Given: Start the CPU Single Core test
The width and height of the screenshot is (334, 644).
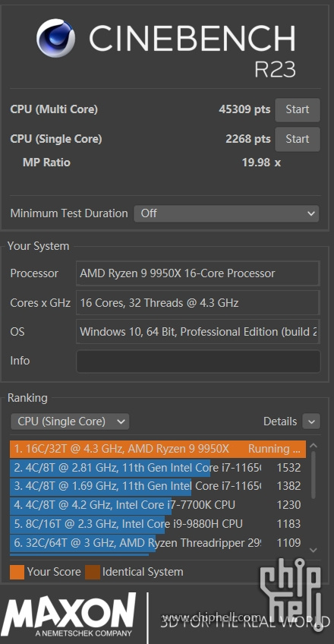Looking at the screenshot, I should [x=297, y=139].
